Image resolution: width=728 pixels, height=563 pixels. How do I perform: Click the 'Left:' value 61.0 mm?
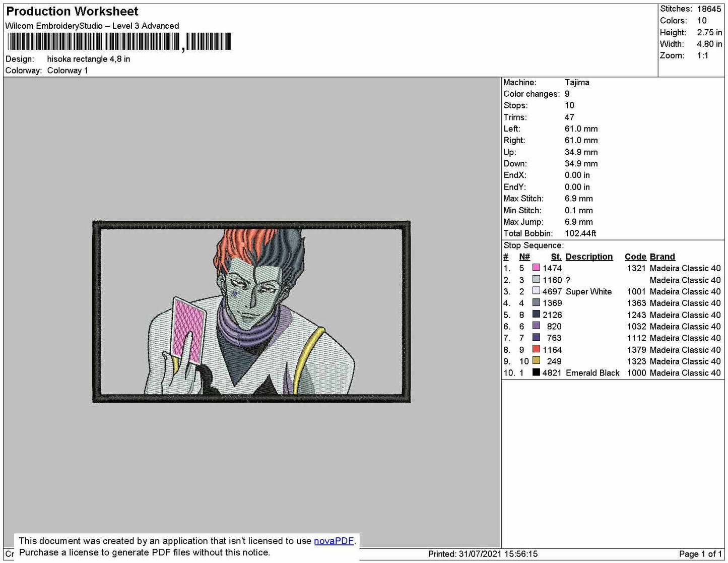tap(581, 129)
